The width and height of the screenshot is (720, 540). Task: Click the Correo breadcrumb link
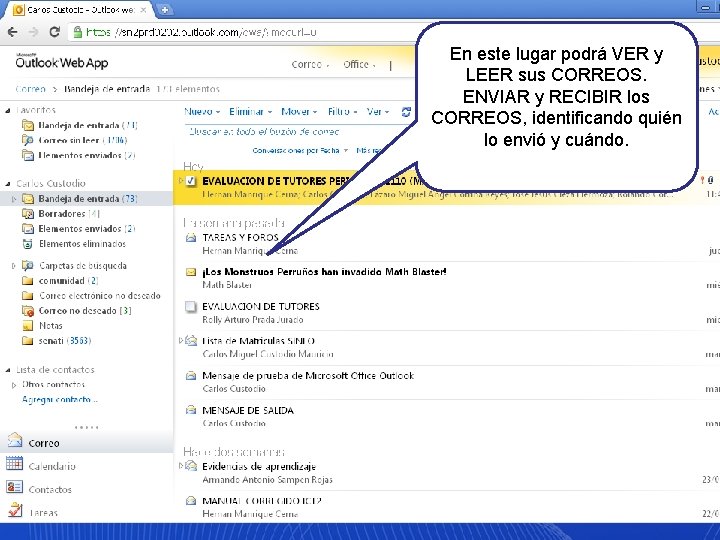(30, 89)
